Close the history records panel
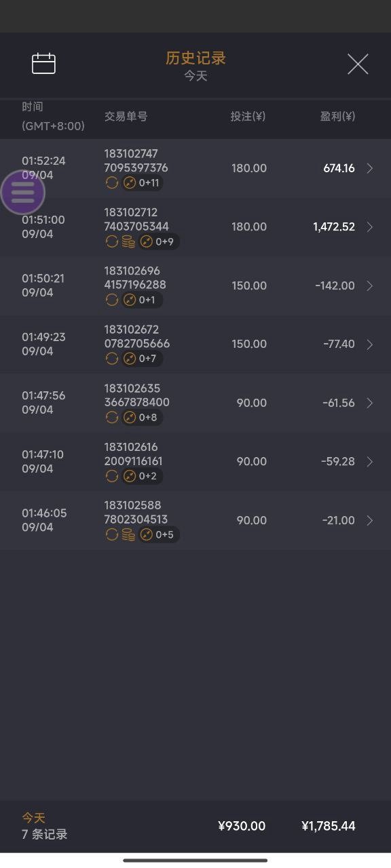The image size is (391, 868). 358,64
